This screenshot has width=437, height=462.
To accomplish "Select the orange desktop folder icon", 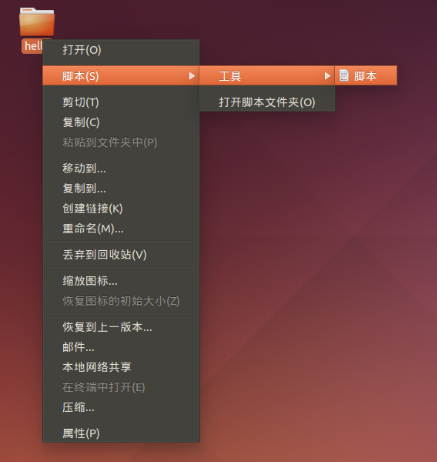I will pyautogui.click(x=37, y=22).
